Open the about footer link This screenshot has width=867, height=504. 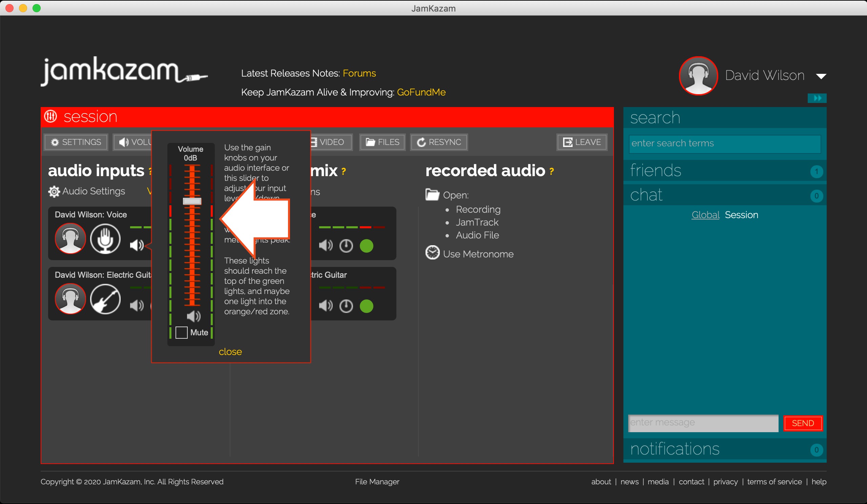click(601, 482)
